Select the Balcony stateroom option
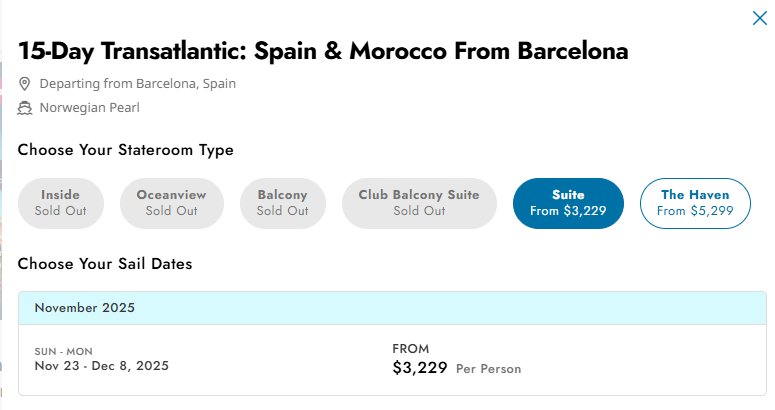This screenshot has width=775, height=410. 283,203
